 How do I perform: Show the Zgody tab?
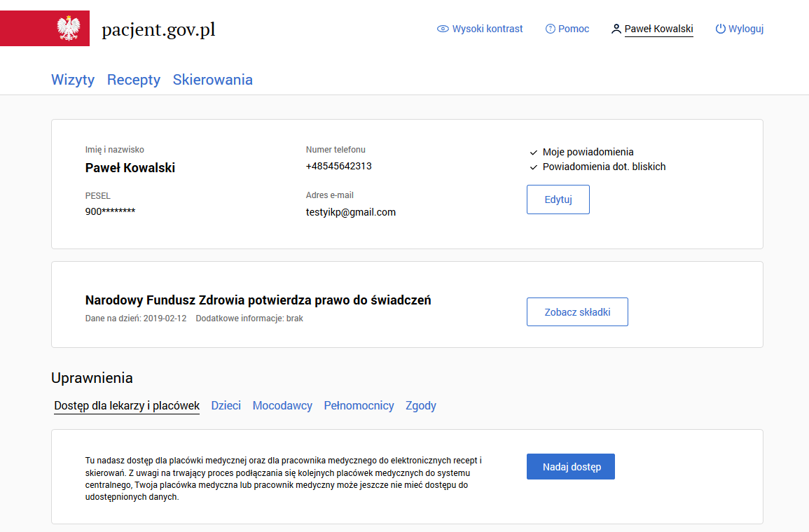[421, 406]
